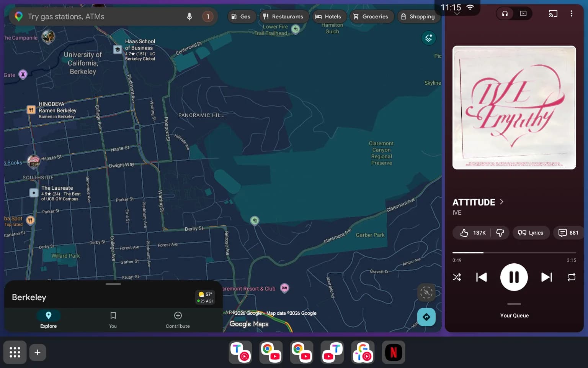Viewport: 588px width, 368px height.
Task: Open the three-dot more options menu
Action: (571, 13)
